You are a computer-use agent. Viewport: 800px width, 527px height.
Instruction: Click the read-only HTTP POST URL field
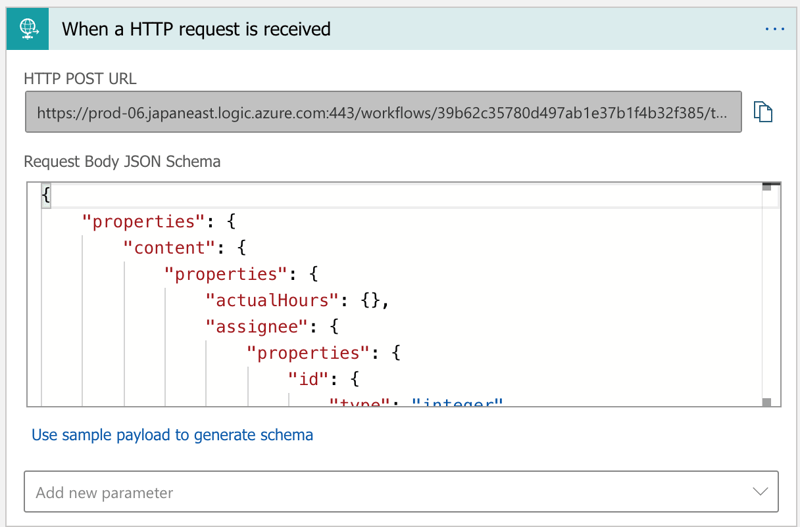point(383,112)
